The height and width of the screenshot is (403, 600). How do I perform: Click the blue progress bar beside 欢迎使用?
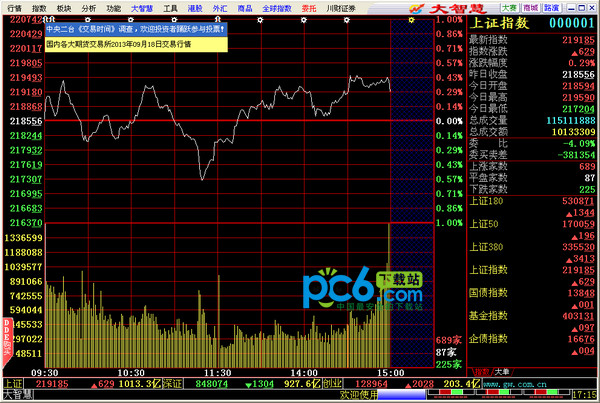(401, 395)
